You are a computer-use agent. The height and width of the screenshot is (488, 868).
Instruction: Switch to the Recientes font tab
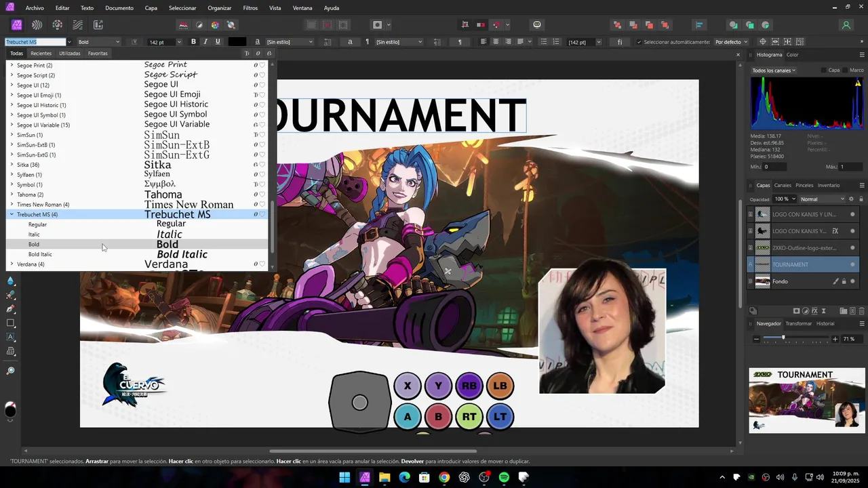coord(41,54)
